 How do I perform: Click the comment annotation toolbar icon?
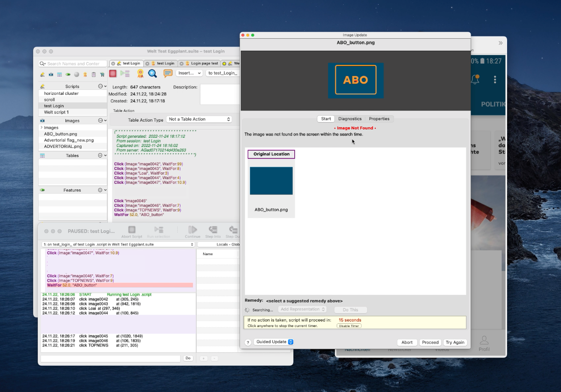pos(168,74)
